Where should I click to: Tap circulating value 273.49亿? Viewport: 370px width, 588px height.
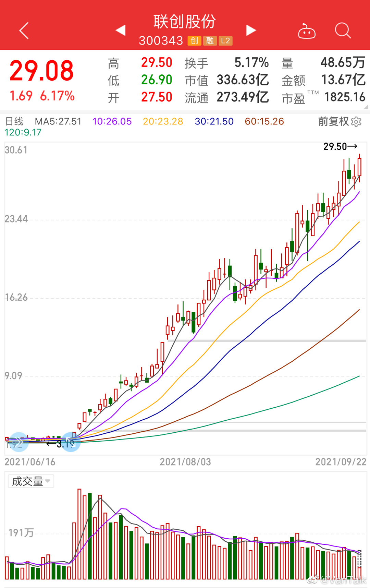(x=243, y=97)
